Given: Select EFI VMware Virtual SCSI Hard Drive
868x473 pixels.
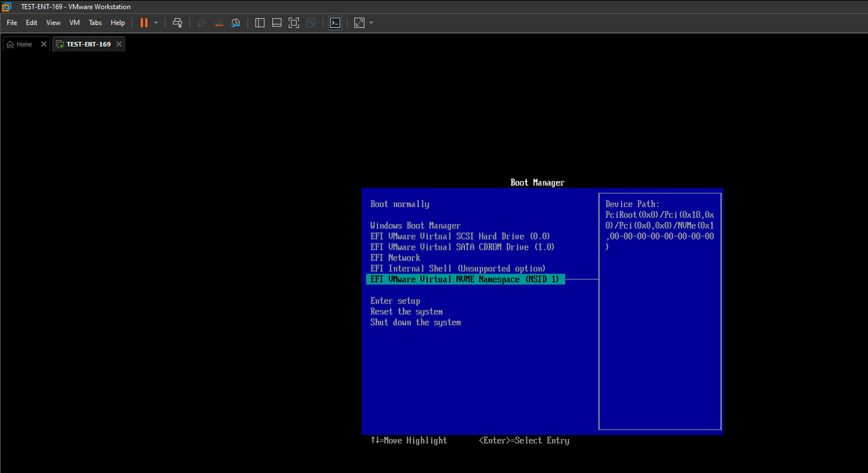Looking at the screenshot, I should 460,236.
